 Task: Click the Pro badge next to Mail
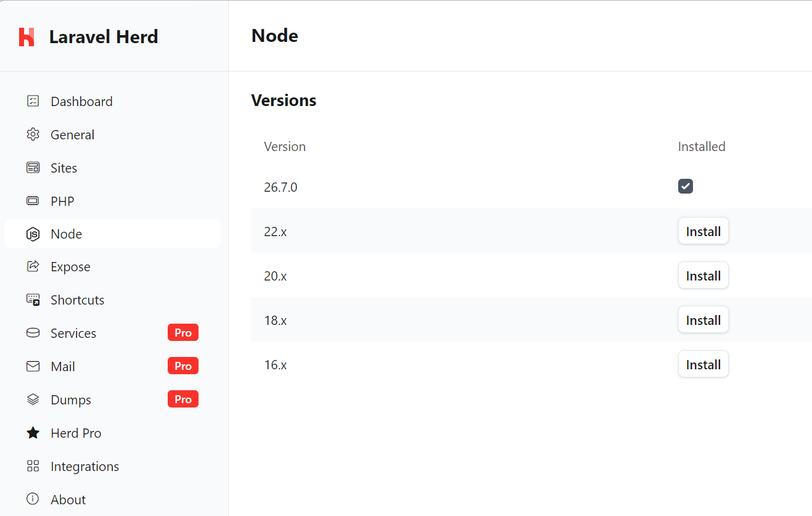pyautogui.click(x=183, y=366)
